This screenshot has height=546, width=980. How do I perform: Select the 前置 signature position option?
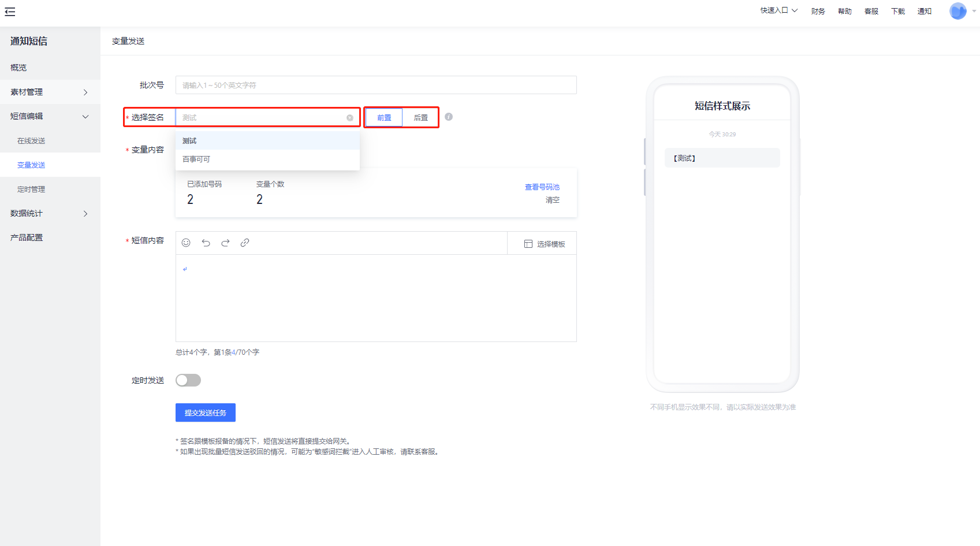tap(384, 117)
